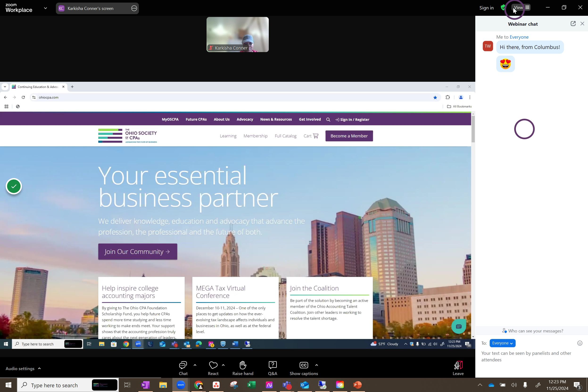The image size is (588, 392).
Task: Focus the chat message input field
Action: click(x=531, y=356)
